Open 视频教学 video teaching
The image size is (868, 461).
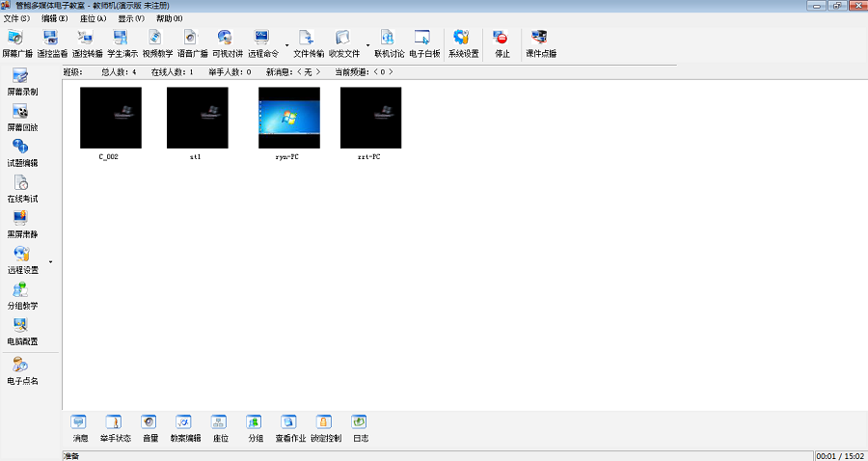pyautogui.click(x=157, y=44)
